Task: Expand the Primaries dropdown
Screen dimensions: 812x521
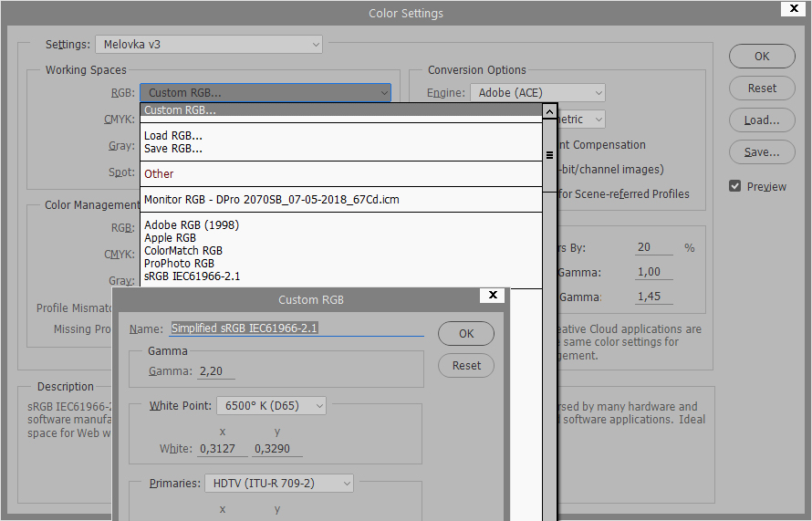Action: pyautogui.click(x=277, y=483)
